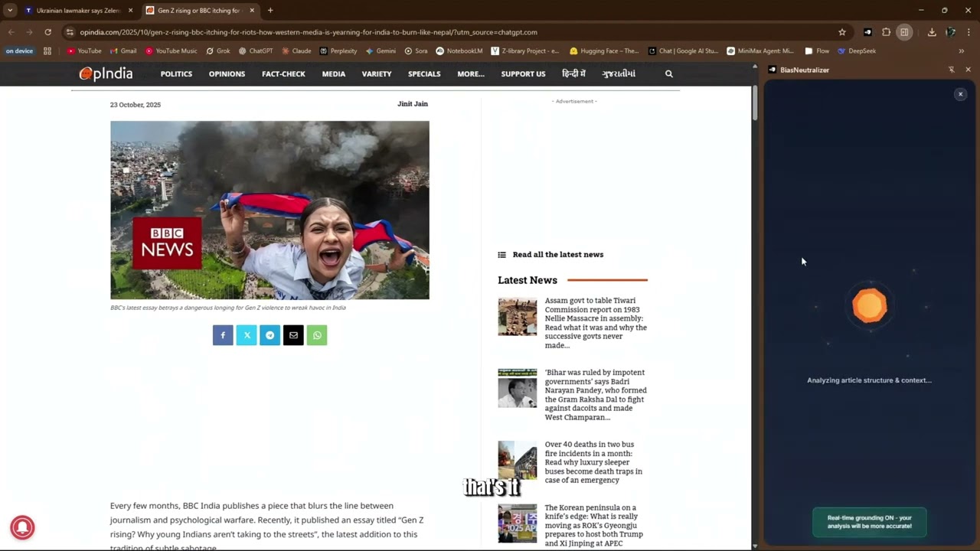Open the SUPPORT US page

(523, 74)
